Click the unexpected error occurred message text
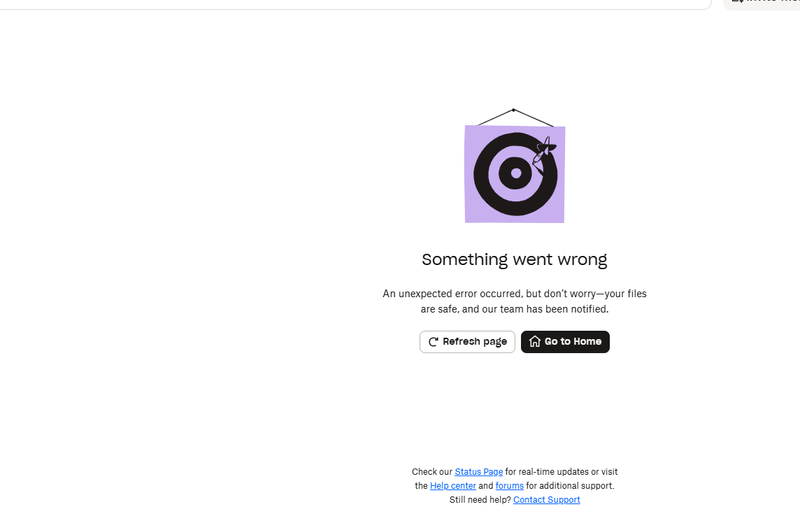The image size is (800, 530). click(514, 301)
